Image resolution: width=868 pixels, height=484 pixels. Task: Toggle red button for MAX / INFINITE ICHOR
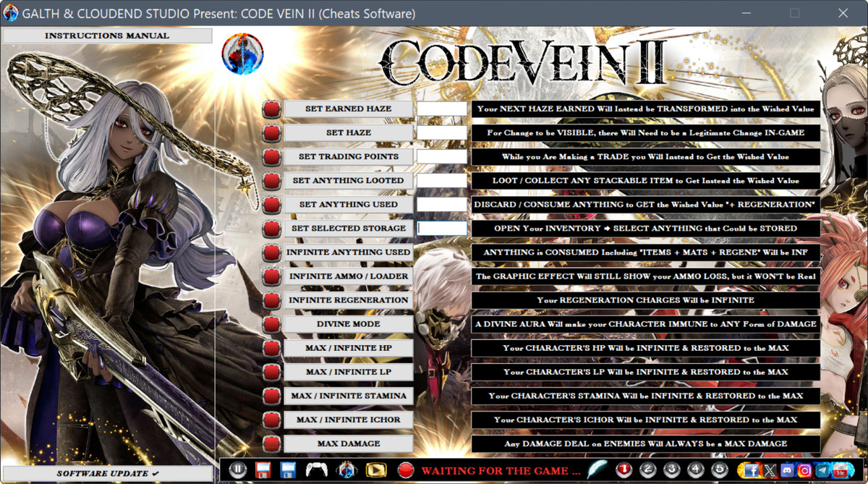[271, 420]
